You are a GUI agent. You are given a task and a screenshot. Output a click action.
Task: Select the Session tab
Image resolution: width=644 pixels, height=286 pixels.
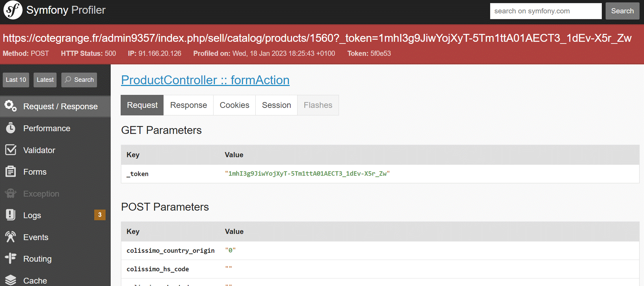tap(276, 105)
